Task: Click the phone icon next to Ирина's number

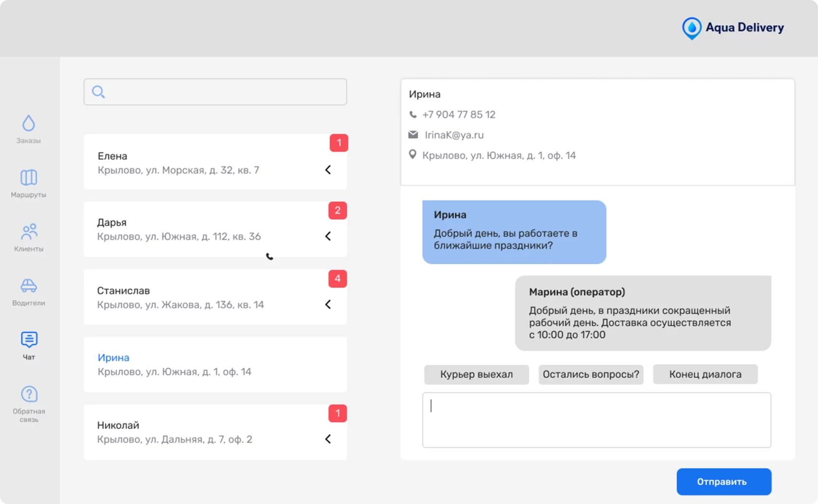Action: tap(412, 114)
